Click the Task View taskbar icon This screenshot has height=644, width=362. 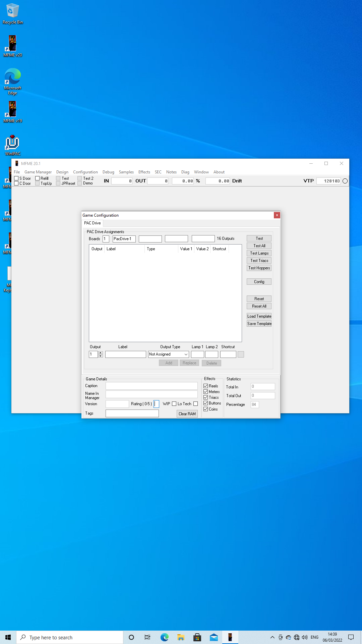[147, 637]
